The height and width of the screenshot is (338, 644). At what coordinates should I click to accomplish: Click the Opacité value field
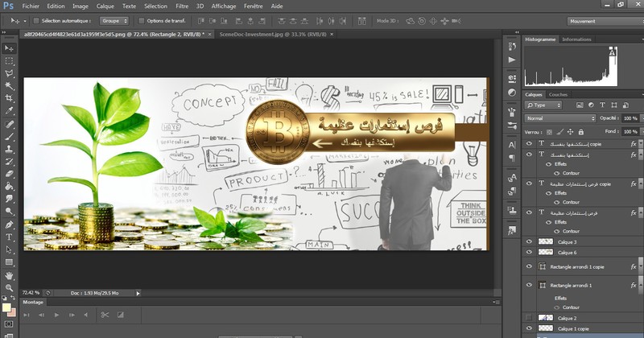tap(629, 118)
